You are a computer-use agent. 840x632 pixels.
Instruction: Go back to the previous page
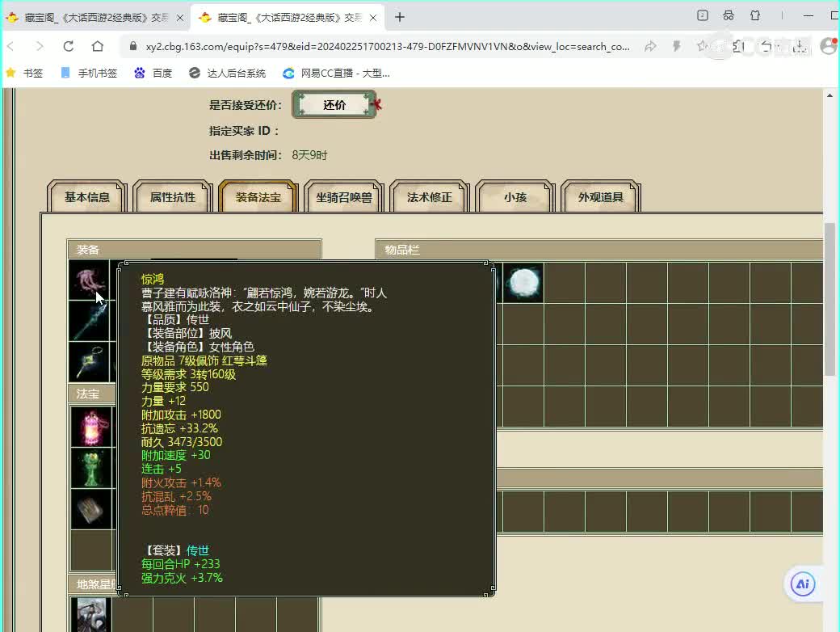[x=10, y=47]
